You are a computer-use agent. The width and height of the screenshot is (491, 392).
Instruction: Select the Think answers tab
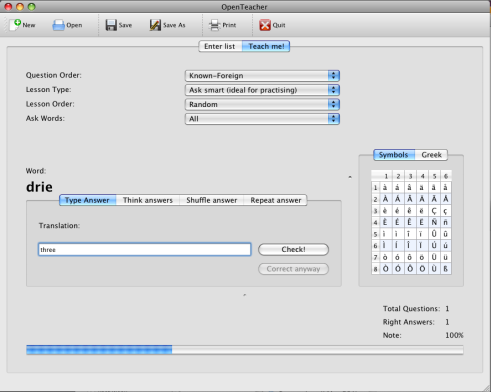(x=148, y=200)
